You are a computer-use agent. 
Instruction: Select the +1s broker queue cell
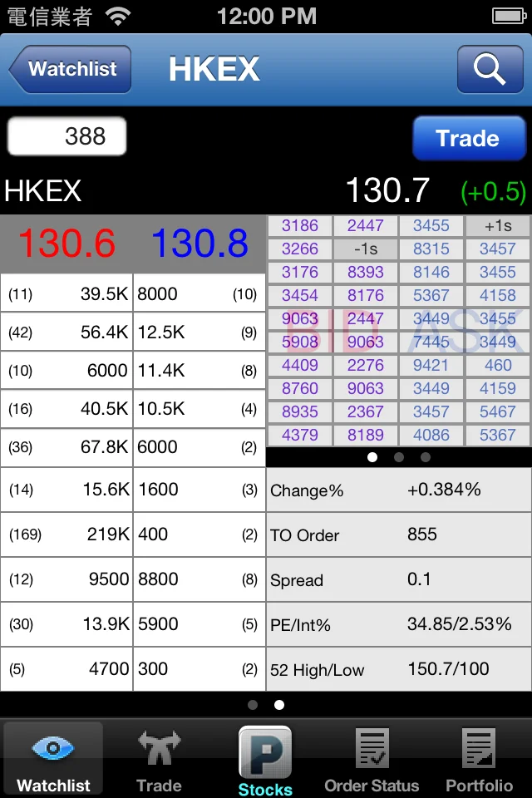click(498, 225)
